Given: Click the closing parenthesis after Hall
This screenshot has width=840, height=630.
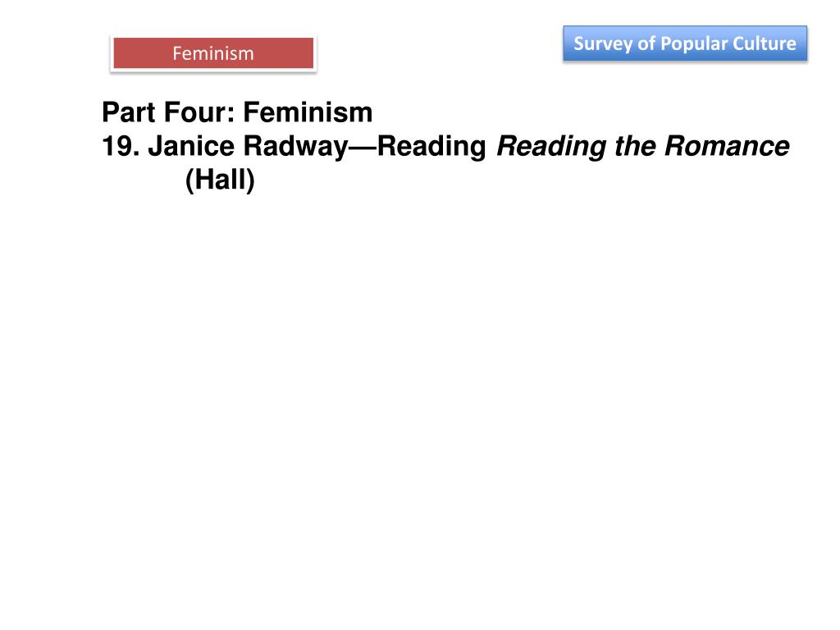Looking at the screenshot, I should pyautogui.click(x=251, y=180).
